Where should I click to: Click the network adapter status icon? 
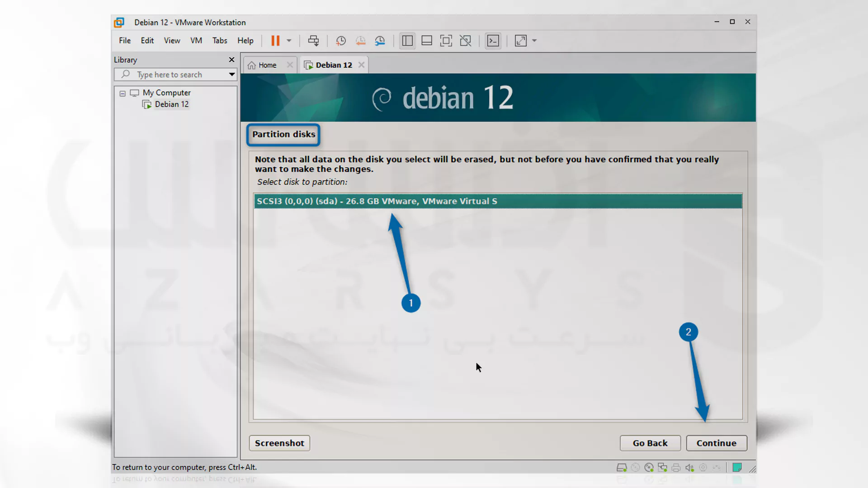tap(662, 468)
